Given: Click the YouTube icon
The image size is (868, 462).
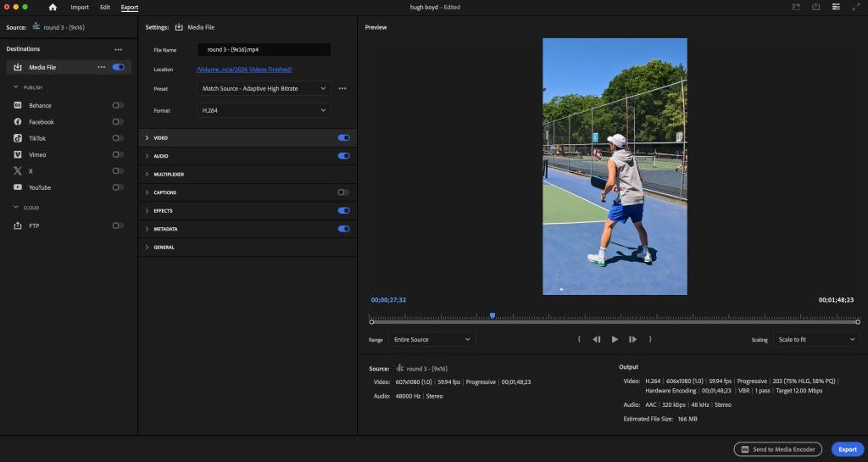Looking at the screenshot, I should 18,187.
